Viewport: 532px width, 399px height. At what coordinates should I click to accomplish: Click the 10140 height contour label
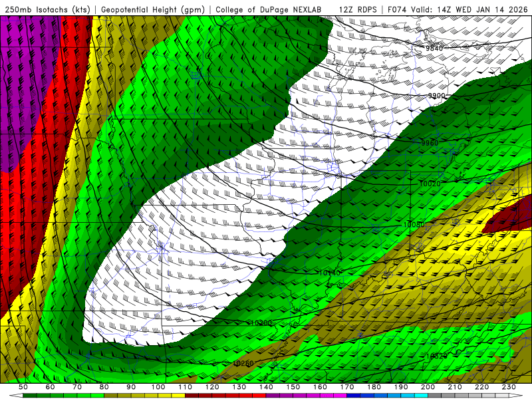pyautogui.click(x=329, y=273)
